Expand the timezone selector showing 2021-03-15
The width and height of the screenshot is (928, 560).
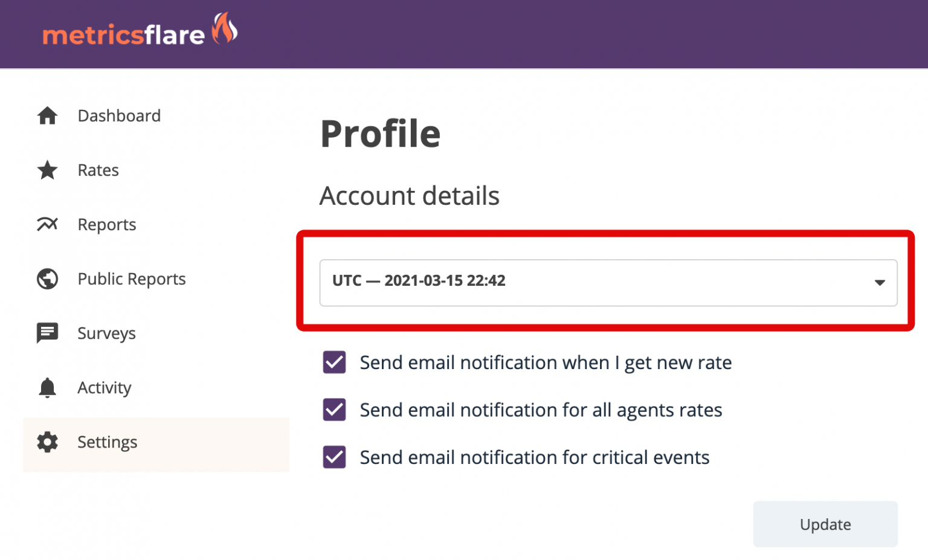pyautogui.click(x=607, y=283)
